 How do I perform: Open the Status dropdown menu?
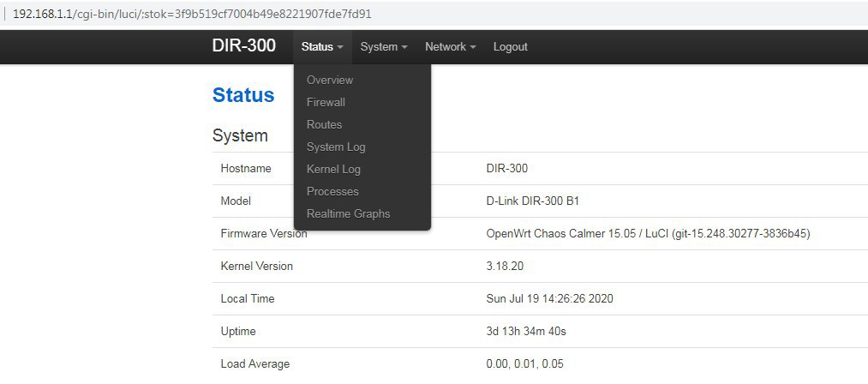322,47
